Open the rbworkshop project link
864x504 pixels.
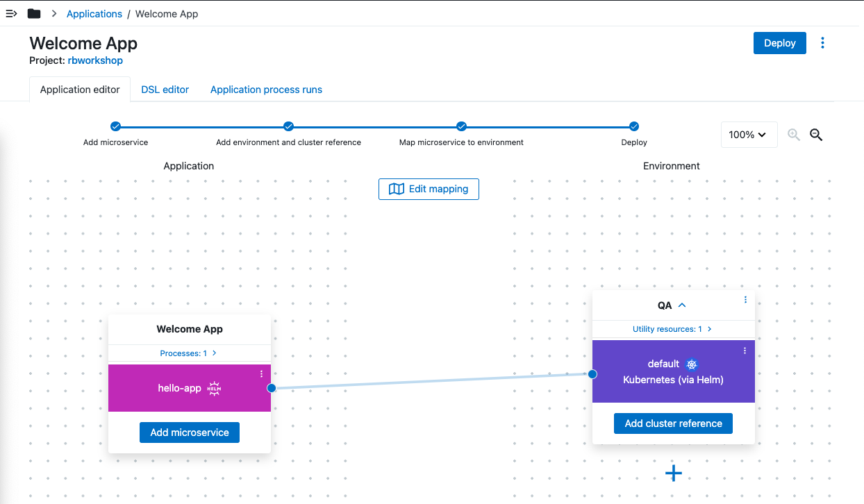click(x=95, y=60)
